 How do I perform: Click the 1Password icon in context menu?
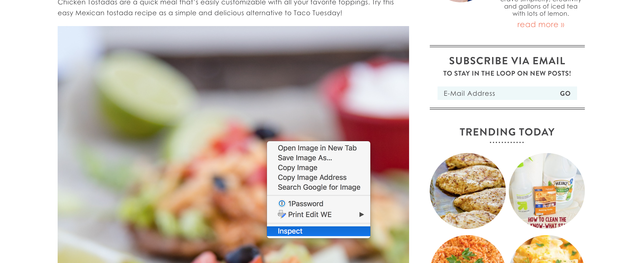click(282, 204)
